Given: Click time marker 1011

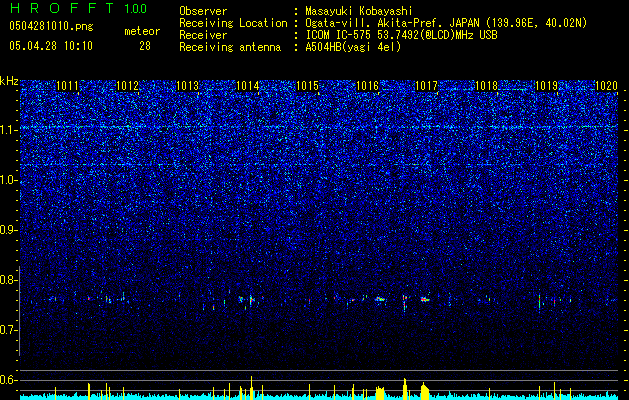Looking at the screenshot, I should 67,86.
